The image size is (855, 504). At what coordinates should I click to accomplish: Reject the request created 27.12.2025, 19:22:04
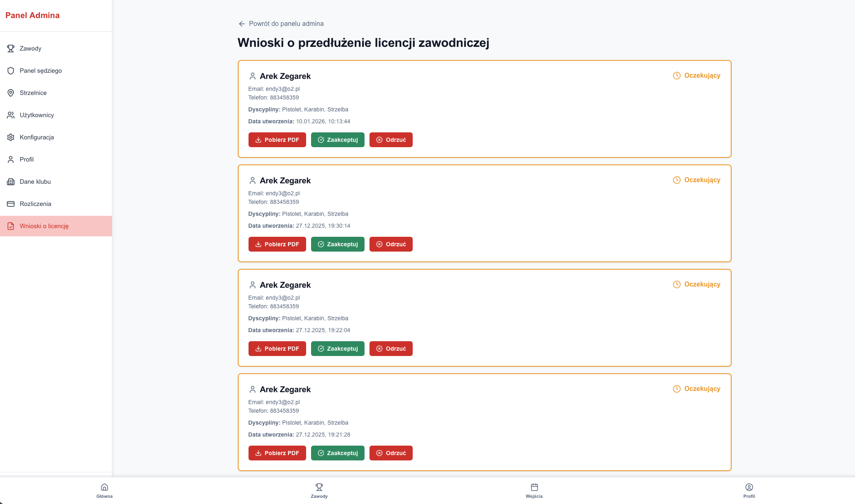390,349
